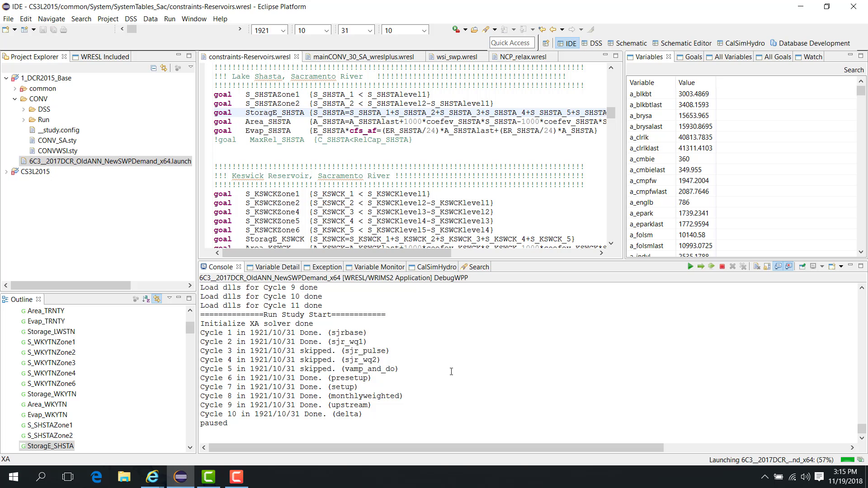The width and height of the screenshot is (868, 488).
Task: Toggle the Scroll Lock console icon
Action: (x=767, y=266)
